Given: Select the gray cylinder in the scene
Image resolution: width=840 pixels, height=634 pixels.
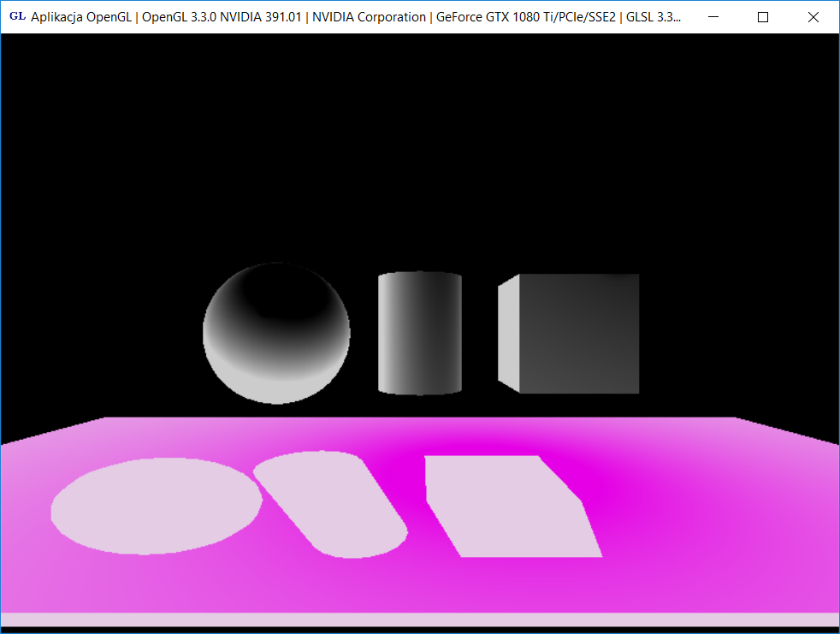Looking at the screenshot, I should coord(420,334).
